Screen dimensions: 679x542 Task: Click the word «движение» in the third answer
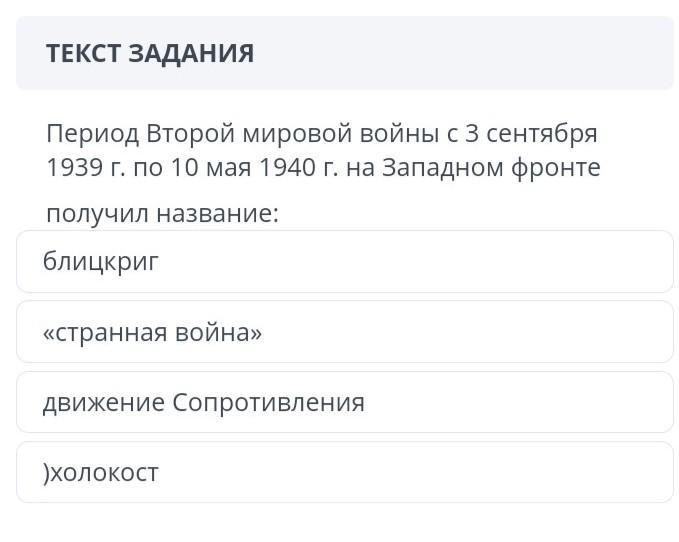point(103,402)
